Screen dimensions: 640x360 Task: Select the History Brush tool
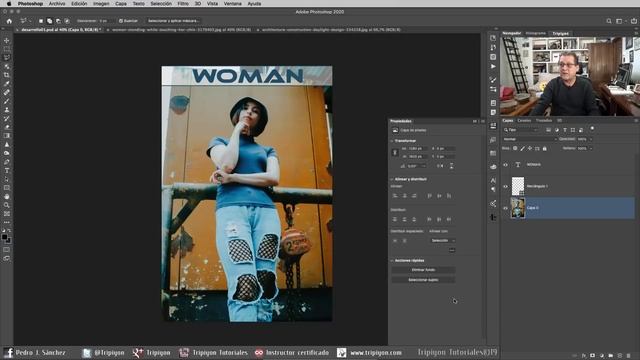[7, 118]
